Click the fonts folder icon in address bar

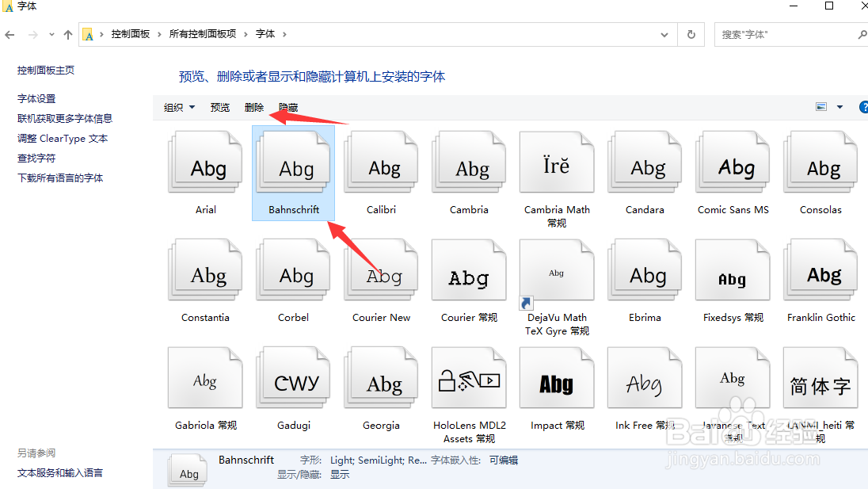click(88, 35)
